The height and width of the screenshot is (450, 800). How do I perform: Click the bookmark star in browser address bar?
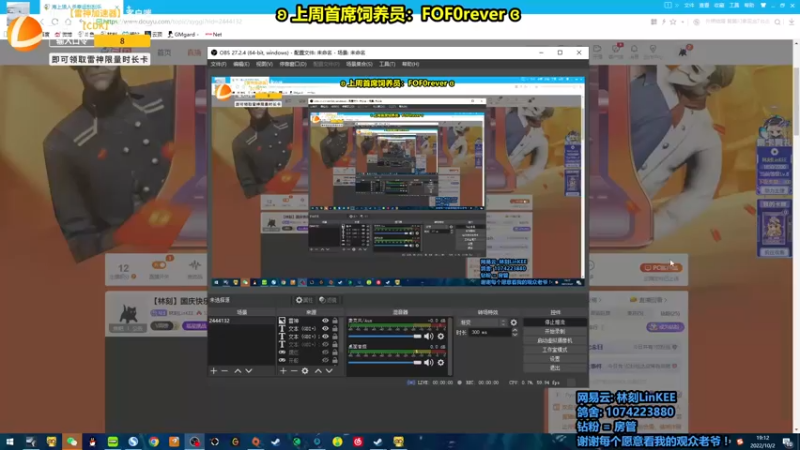[x=673, y=22]
